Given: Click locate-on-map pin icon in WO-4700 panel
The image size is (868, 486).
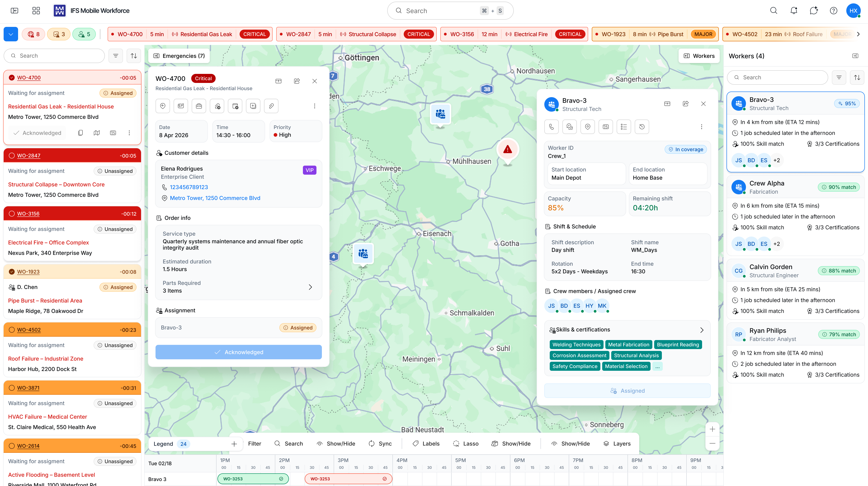Looking at the screenshot, I should 163,106.
